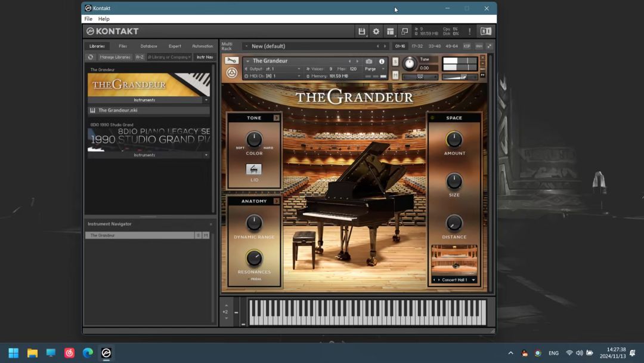Open Kontakt options gear icon

376,31
